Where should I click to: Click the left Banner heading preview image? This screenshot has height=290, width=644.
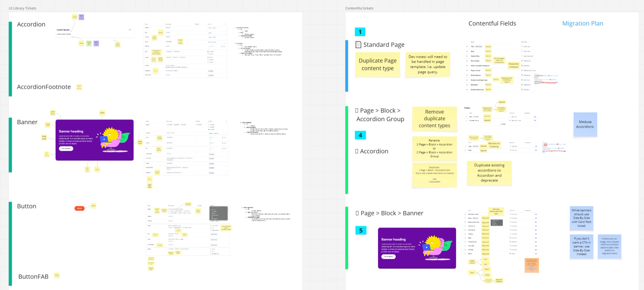(x=94, y=140)
